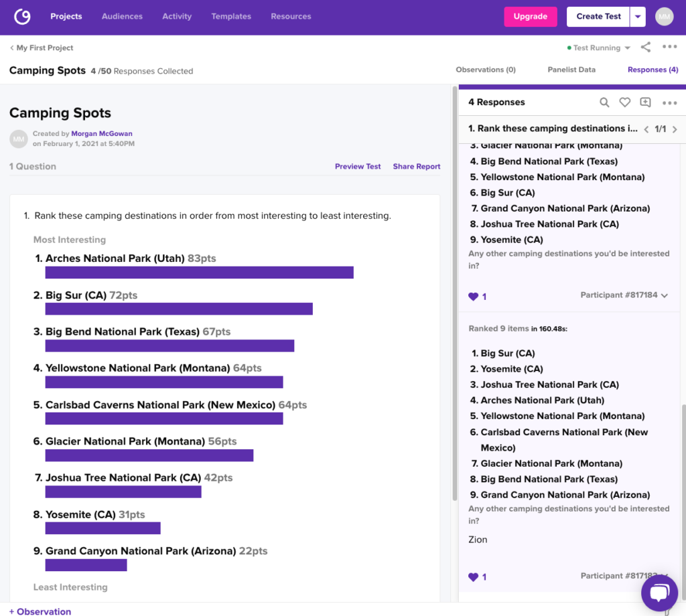Add comment using the speech bubble plus icon
The width and height of the screenshot is (686, 616).
pos(645,102)
